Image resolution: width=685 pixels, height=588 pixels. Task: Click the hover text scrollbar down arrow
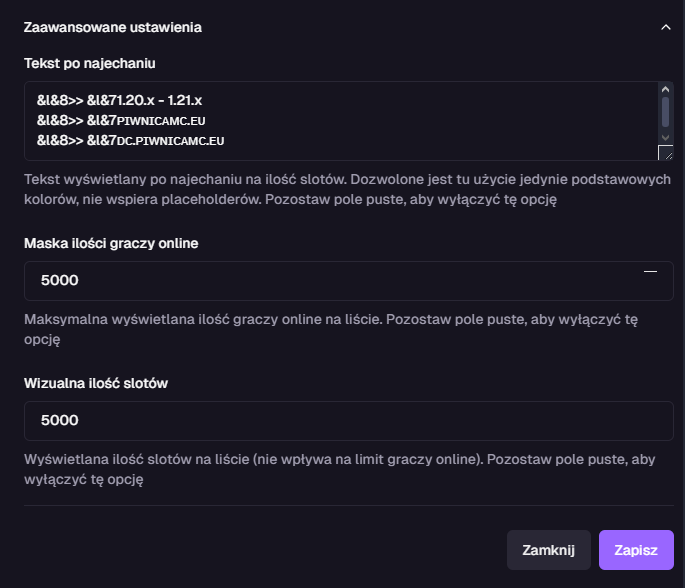click(665, 135)
